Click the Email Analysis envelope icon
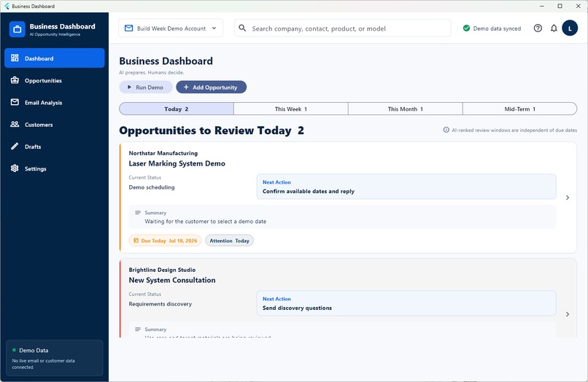Viewport: 588px width, 382px height. coord(15,102)
